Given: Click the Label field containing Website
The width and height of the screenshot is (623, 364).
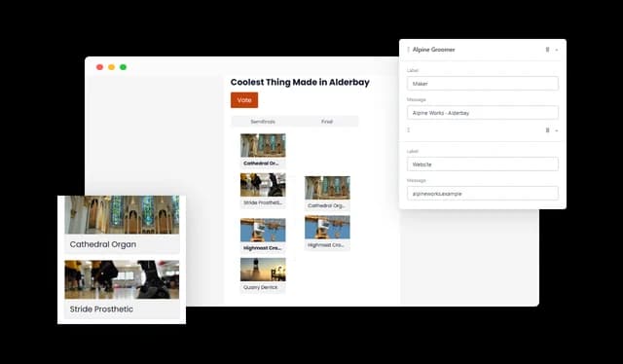Looking at the screenshot, I should (x=483, y=164).
